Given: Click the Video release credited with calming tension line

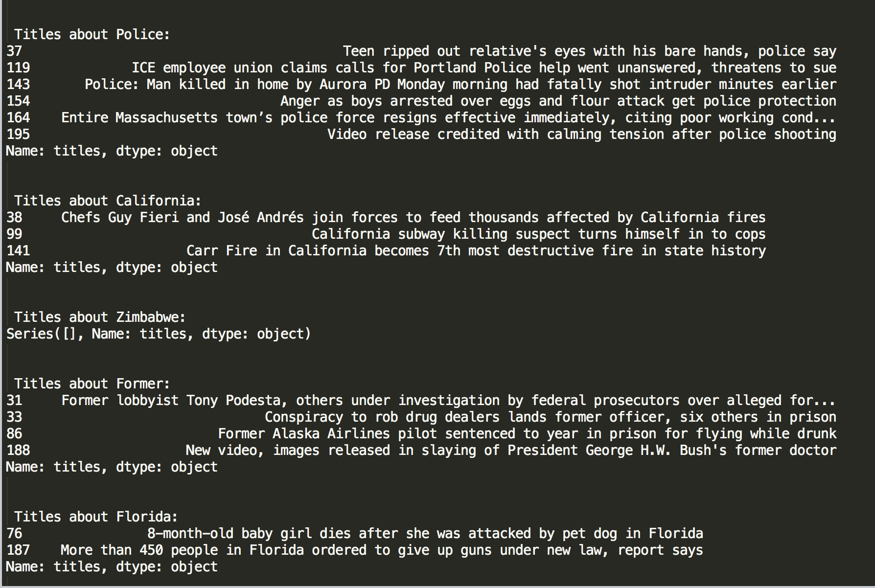Looking at the screenshot, I should (581, 135).
